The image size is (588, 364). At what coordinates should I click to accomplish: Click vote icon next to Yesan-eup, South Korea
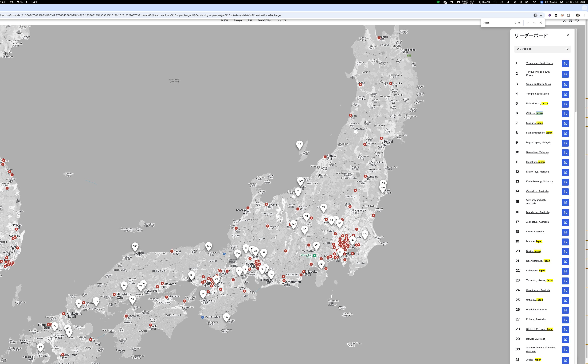(x=565, y=64)
